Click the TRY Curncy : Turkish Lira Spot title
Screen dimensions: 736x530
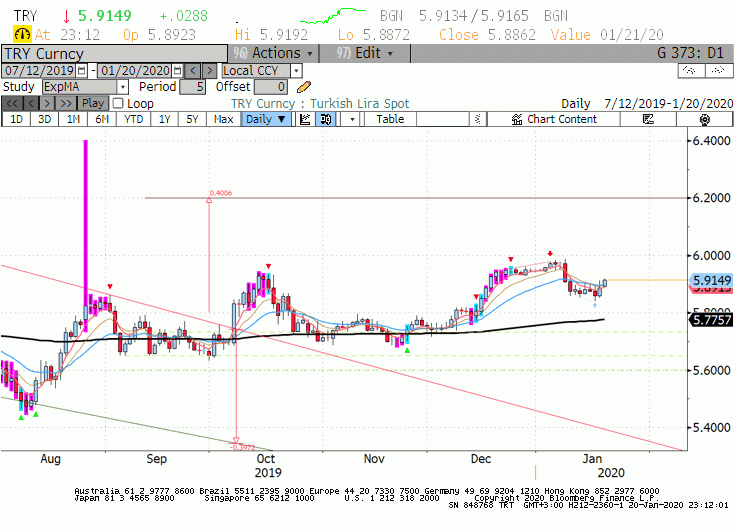coord(320,104)
